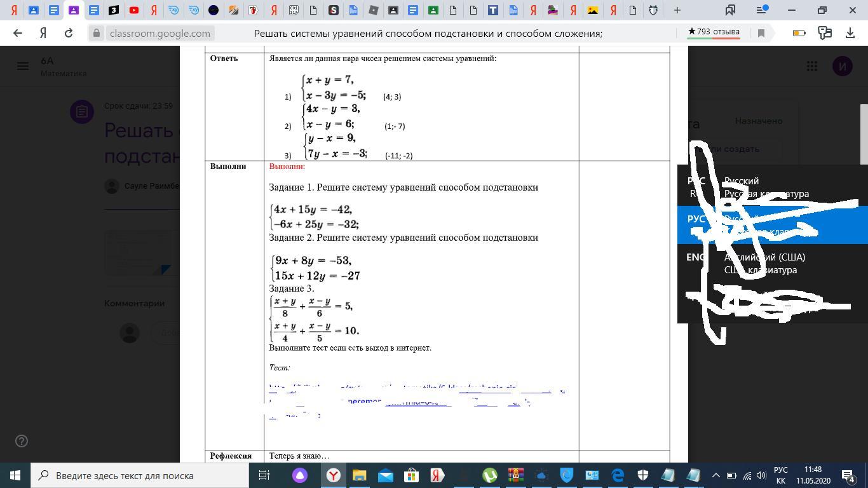Bookmark this page in Yandex Browser

pos(761,33)
